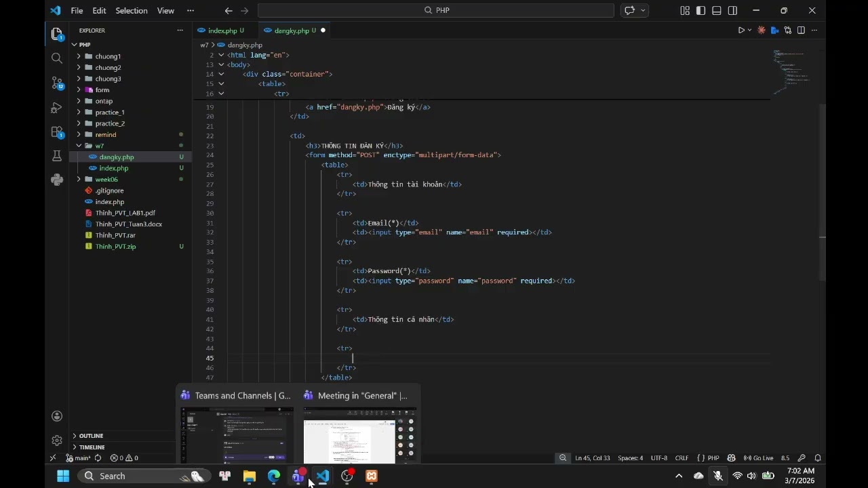Open the Source Control view icon
Viewport: 868px width, 488px height.
point(57,83)
